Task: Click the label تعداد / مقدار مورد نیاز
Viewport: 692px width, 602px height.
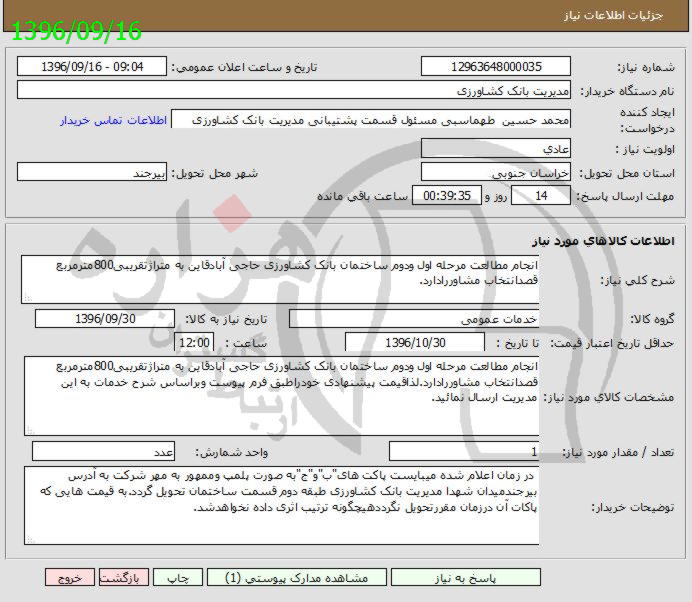Action: pyautogui.click(x=618, y=452)
